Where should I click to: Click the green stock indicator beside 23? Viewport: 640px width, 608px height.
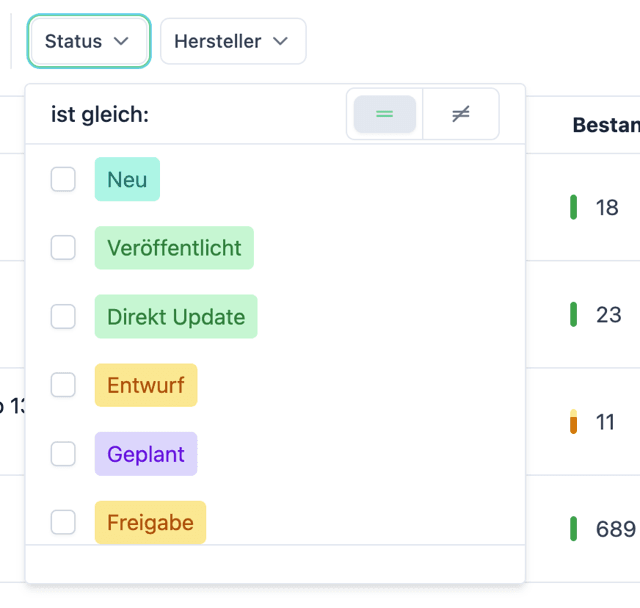tap(573, 315)
